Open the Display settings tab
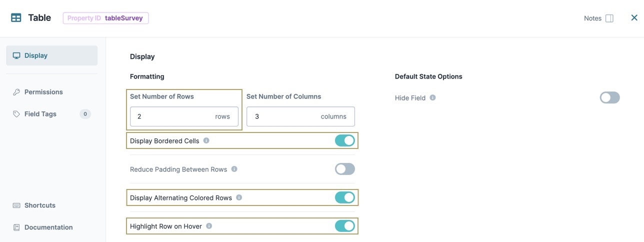The width and height of the screenshot is (644, 242). pyautogui.click(x=52, y=55)
